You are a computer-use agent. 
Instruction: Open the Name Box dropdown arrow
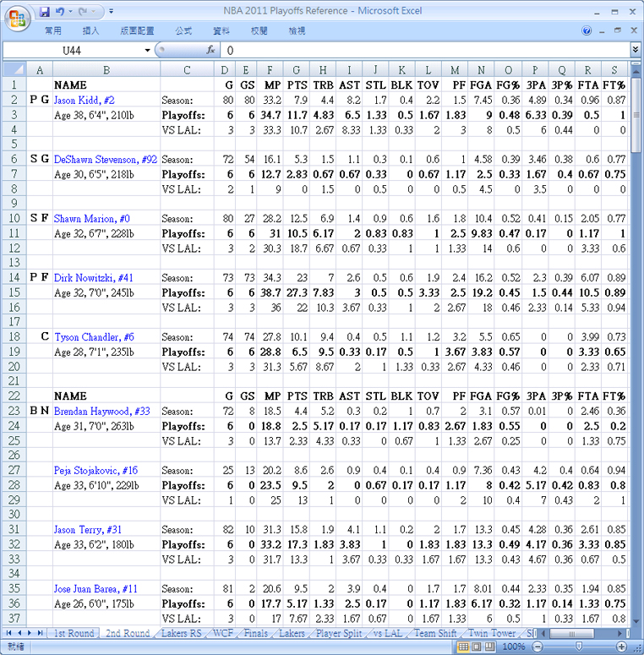click(147, 51)
